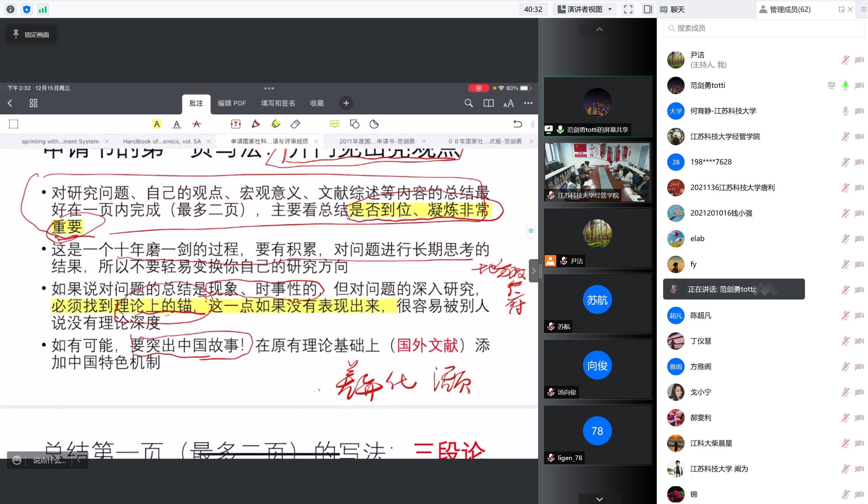Click the meeting security shield icon
Screen dimensions: 868x504
tap(26, 9)
